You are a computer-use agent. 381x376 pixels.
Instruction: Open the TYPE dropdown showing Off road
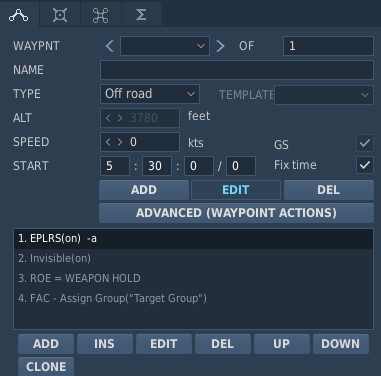(150, 94)
